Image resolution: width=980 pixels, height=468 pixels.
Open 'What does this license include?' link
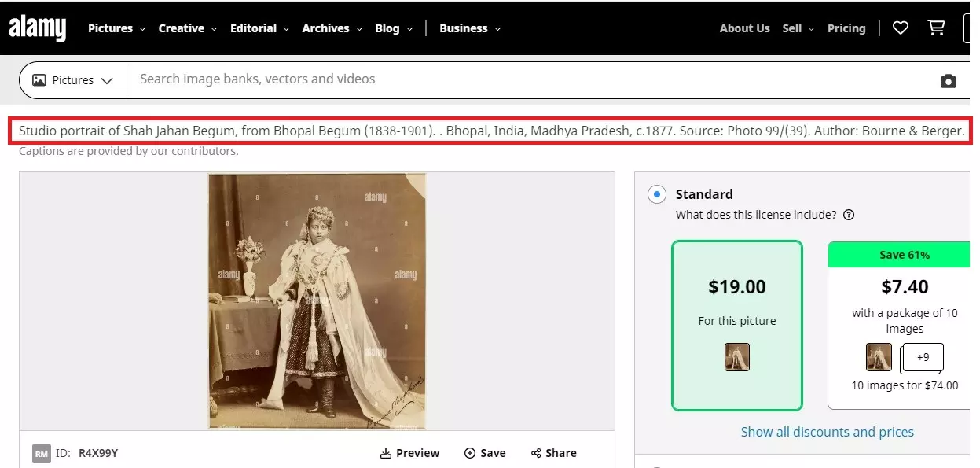tap(756, 215)
